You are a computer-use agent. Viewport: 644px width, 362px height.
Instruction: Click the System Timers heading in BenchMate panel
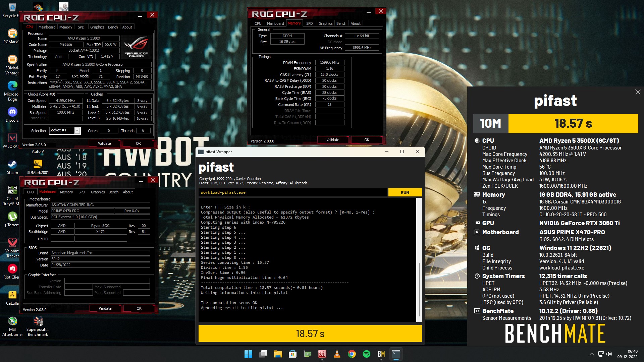[503, 276]
